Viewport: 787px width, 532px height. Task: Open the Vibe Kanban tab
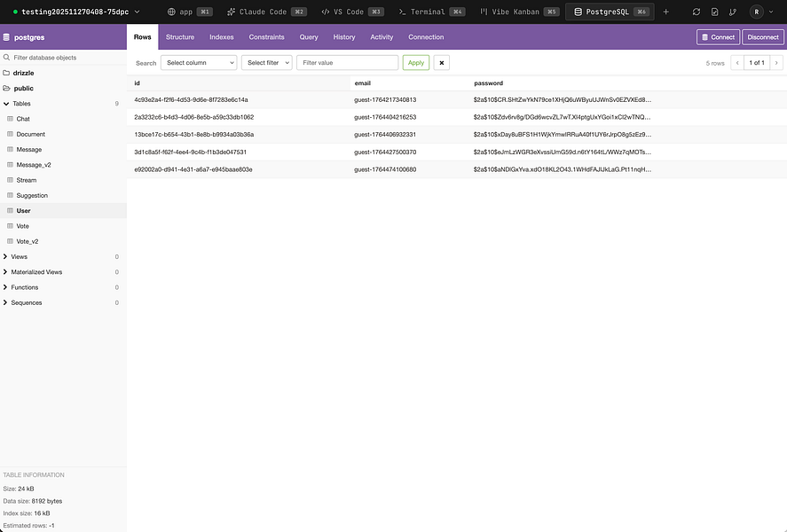point(519,12)
